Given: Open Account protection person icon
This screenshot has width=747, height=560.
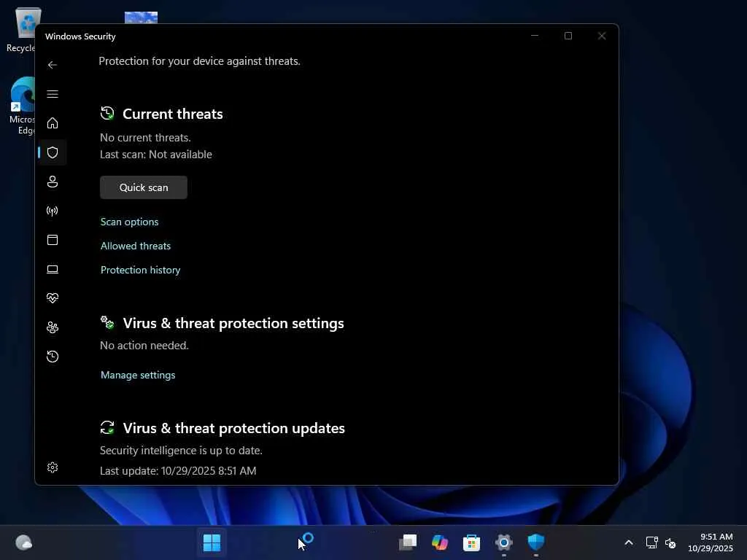Looking at the screenshot, I should 53,182.
